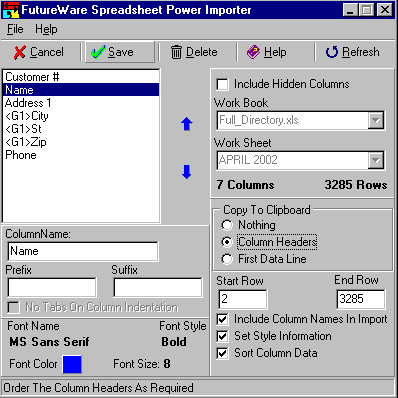Click the ColumnName input field

click(83, 251)
